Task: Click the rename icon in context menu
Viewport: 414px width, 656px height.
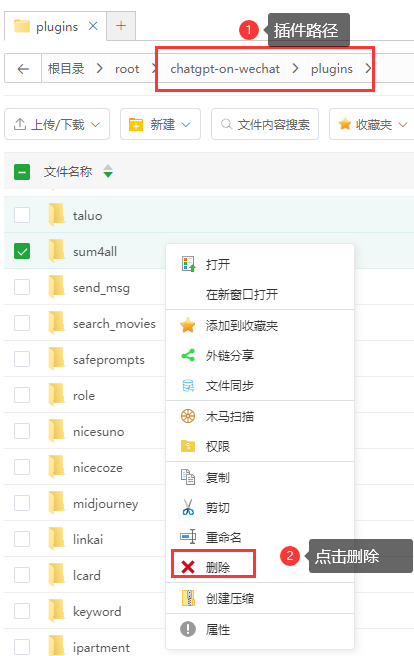Action: 188,537
